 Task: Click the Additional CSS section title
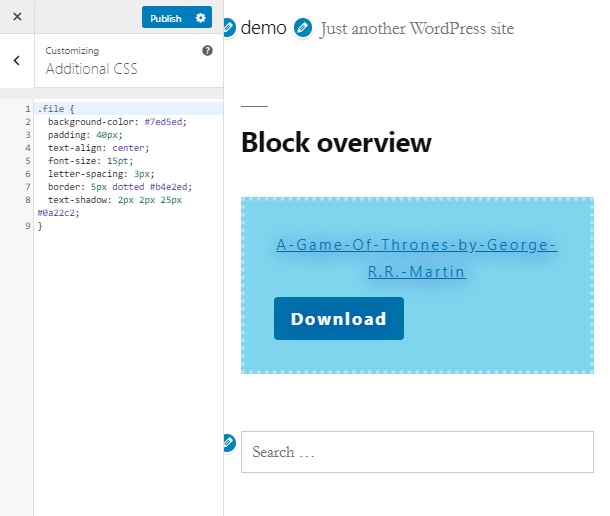pyautogui.click(x=91, y=69)
